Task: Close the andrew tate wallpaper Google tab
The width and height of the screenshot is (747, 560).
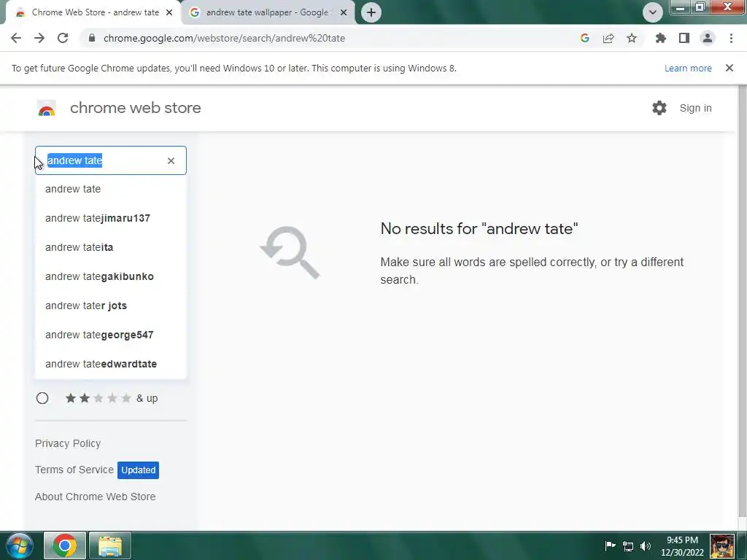Action: tap(344, 12)
